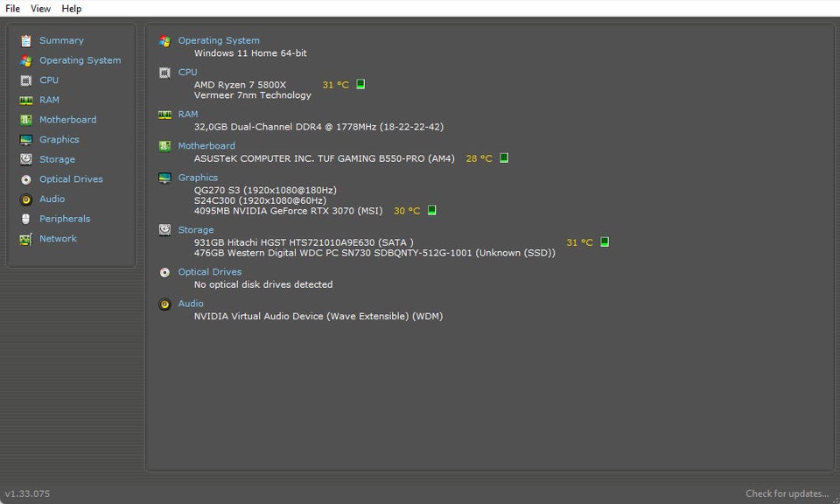The height and width of the screenshot is (504, 840).
Task: Click the Storage heading link in summary
Action: point(195,230)
